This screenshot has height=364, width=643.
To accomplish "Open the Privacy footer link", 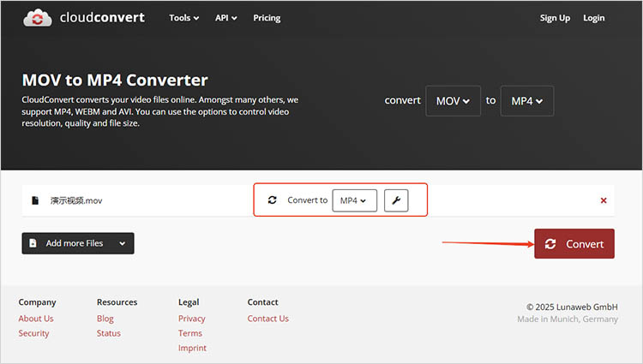I will click(191, 319).
